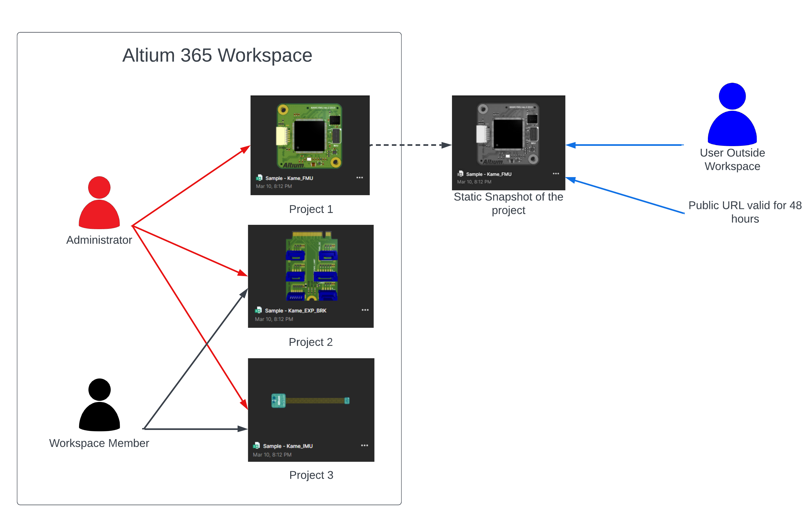Click 'User Outside Workspace' label

tap(732, 159)
